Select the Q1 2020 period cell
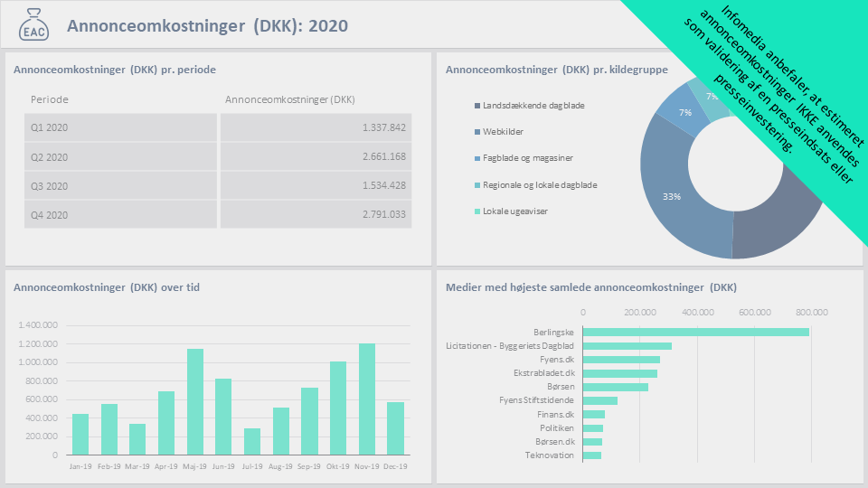Viewport: 868px width, 488px height. pyautogui.click(x=120, y=127)
